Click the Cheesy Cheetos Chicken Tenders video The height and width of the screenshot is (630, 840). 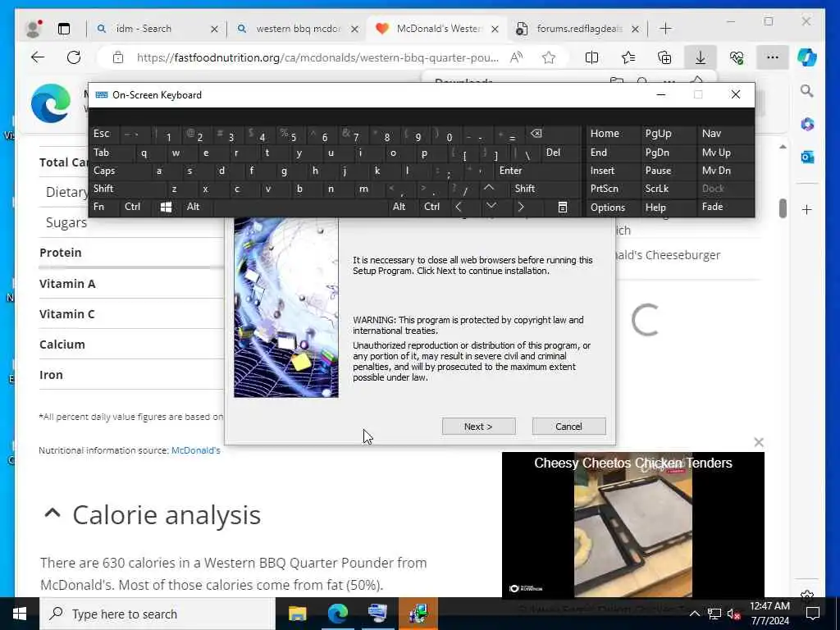[x=632, y=525]
